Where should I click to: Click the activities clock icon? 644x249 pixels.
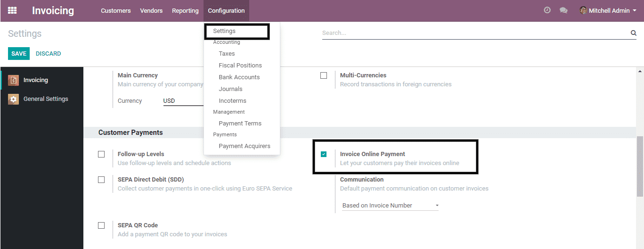click(x=547, y=10)
